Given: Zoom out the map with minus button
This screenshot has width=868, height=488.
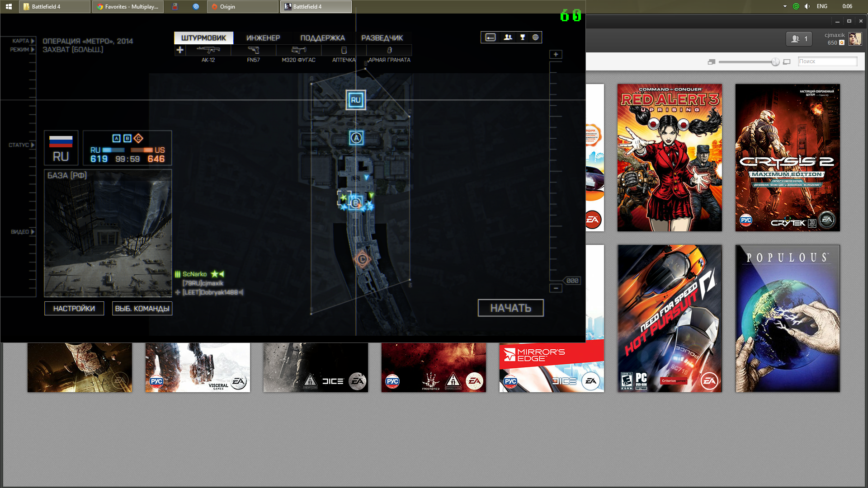Looking at the screenshot, I should pyautogui.click(x=556, y=288).
